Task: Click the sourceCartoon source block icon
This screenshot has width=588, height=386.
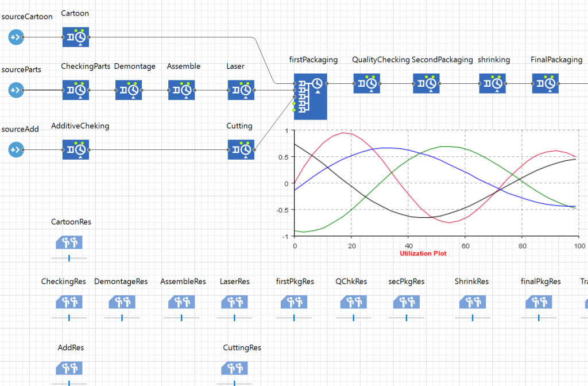Action: pyautogui.click(x=15, y=37)
